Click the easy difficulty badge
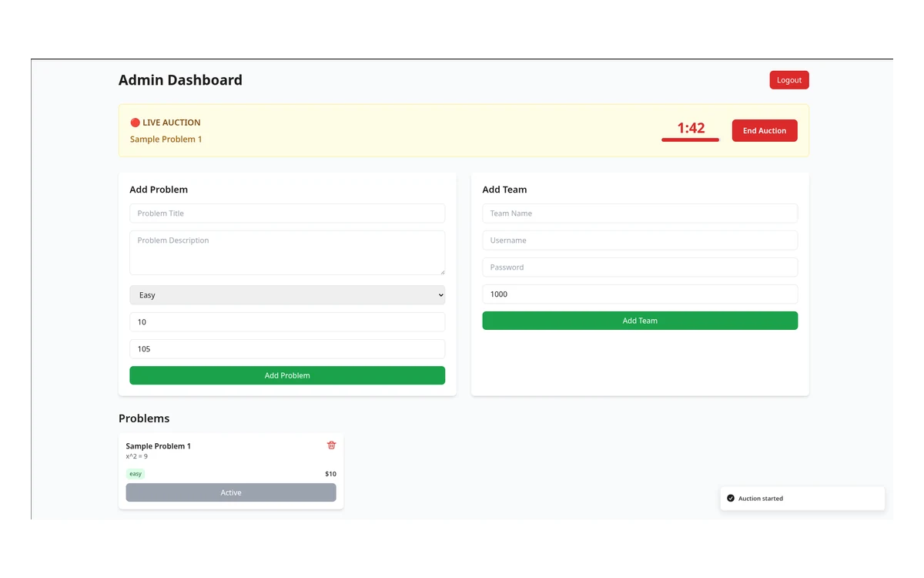The height and width of the screenshot is (578, 924). pyautogui.click(x=136, y=474)
